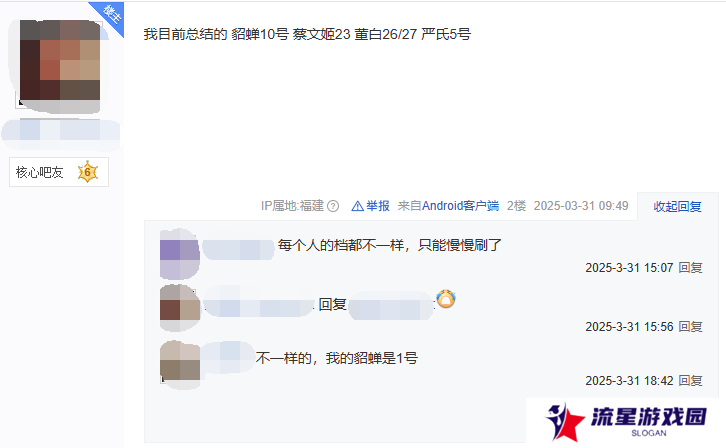Click the 核心吧友 member title badge
Screen dimensions: 726x448
click(39, 172)
